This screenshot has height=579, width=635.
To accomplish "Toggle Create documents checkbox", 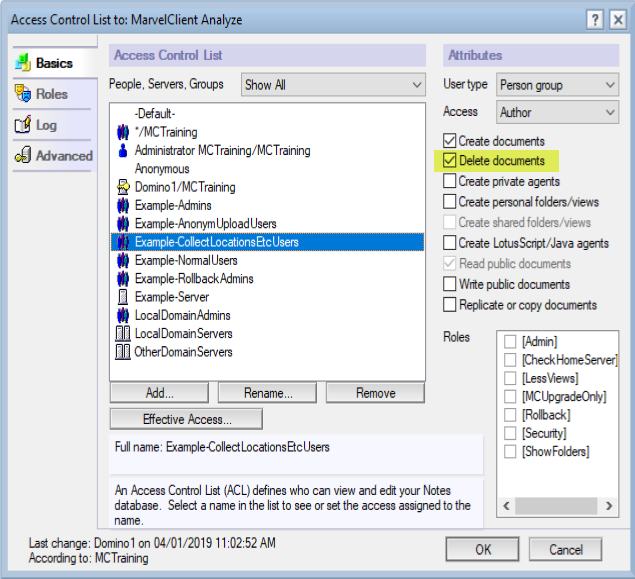I will point(450,141).
